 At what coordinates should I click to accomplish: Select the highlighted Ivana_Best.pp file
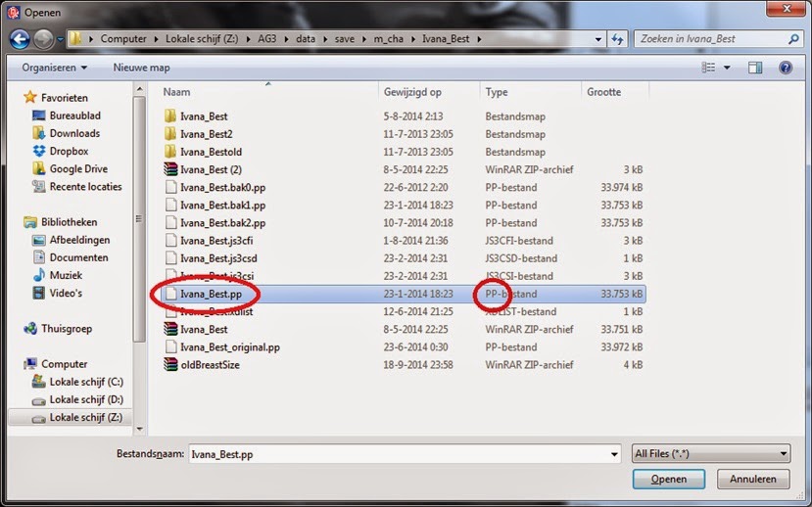point(211,294)
